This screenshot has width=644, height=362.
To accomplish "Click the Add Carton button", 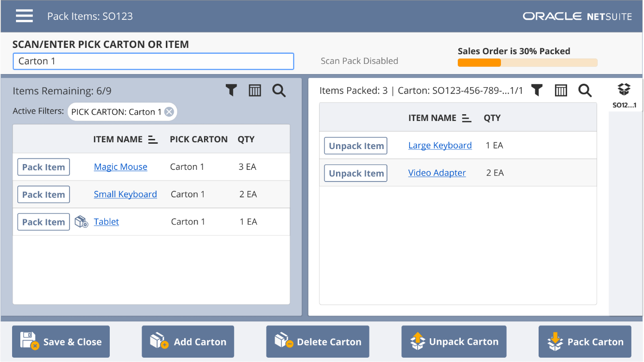I will coord(188,342).
